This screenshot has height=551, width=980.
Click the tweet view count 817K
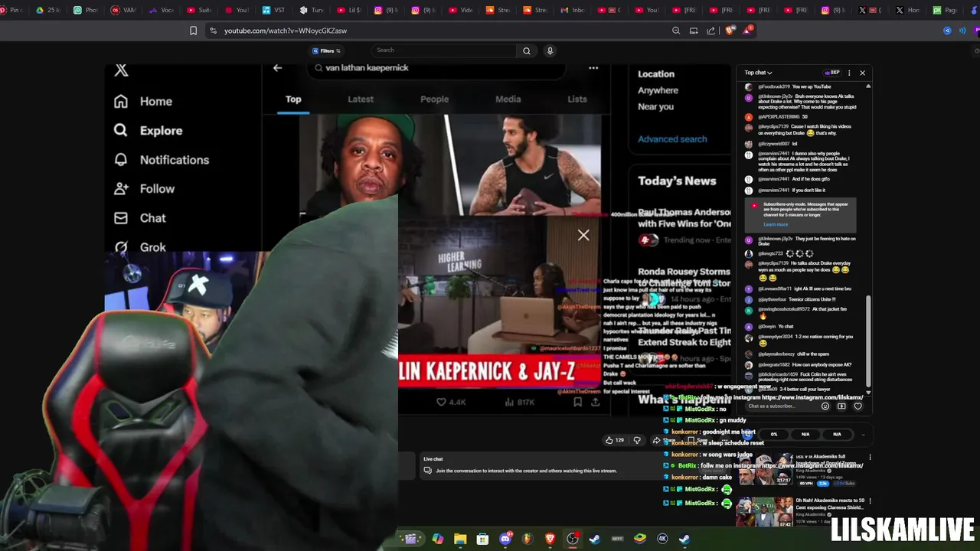pyautogui.click(x=520, y=402)
